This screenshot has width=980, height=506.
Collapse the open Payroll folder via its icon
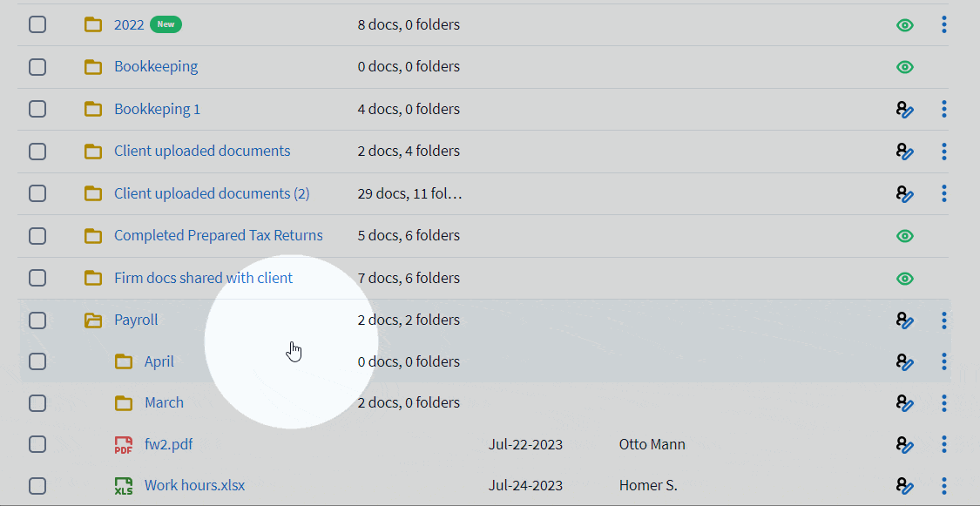93,320
